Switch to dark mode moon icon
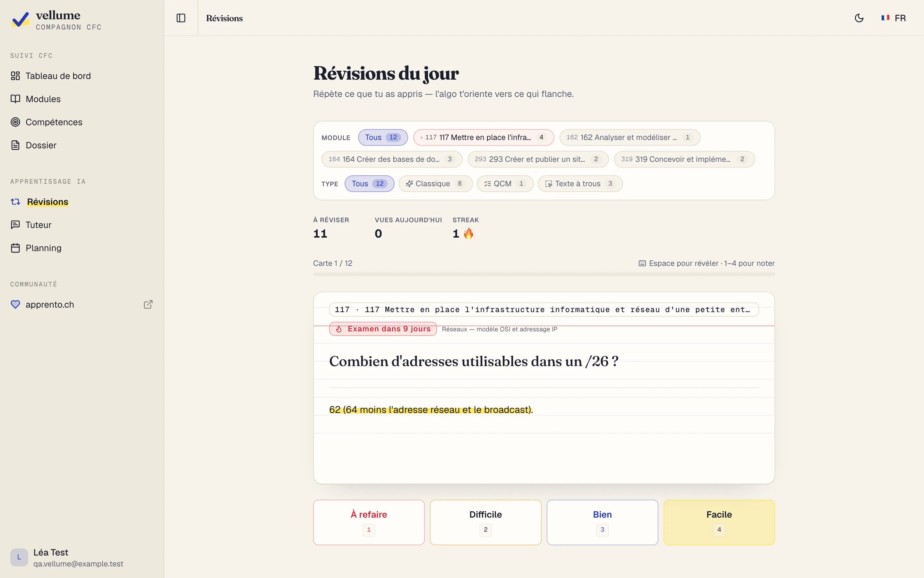The image size is (924, 578). point(859,18)
